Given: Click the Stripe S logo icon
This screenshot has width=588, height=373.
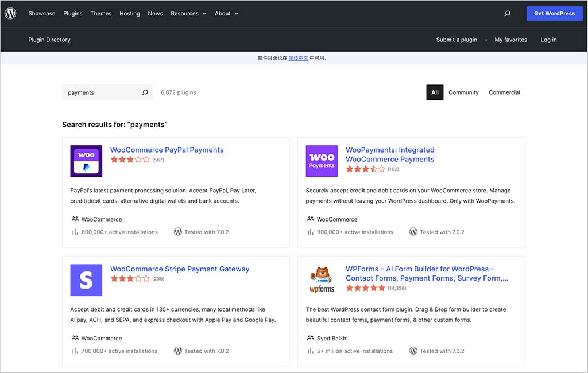Looking at the screenshot, I should coord(86,280).
